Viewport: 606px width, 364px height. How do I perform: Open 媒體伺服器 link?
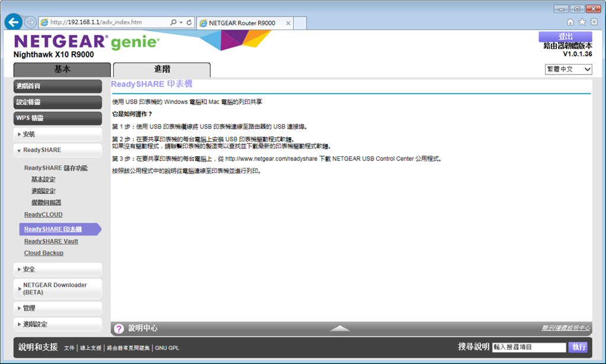pyautogui.click(x=46, y=202)
